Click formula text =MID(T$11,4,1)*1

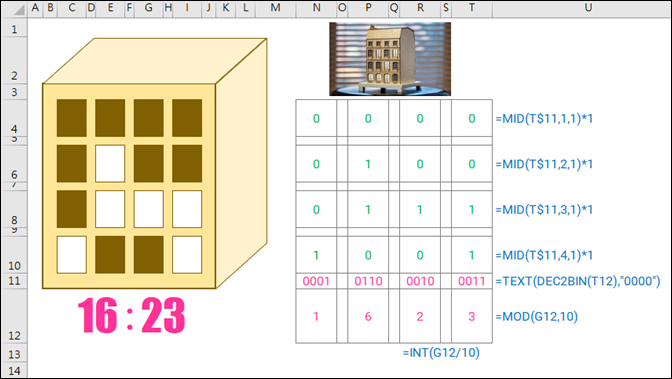point(544,255)
